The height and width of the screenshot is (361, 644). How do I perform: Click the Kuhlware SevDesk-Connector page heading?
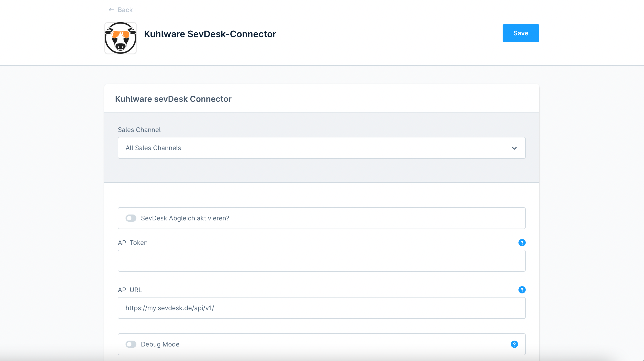point(210,34)
